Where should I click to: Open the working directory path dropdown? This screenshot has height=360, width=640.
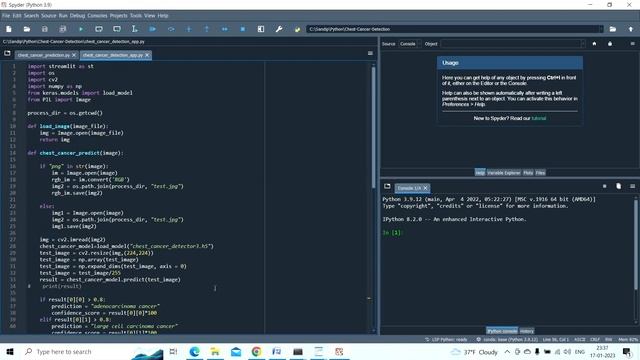pos(601,29)
